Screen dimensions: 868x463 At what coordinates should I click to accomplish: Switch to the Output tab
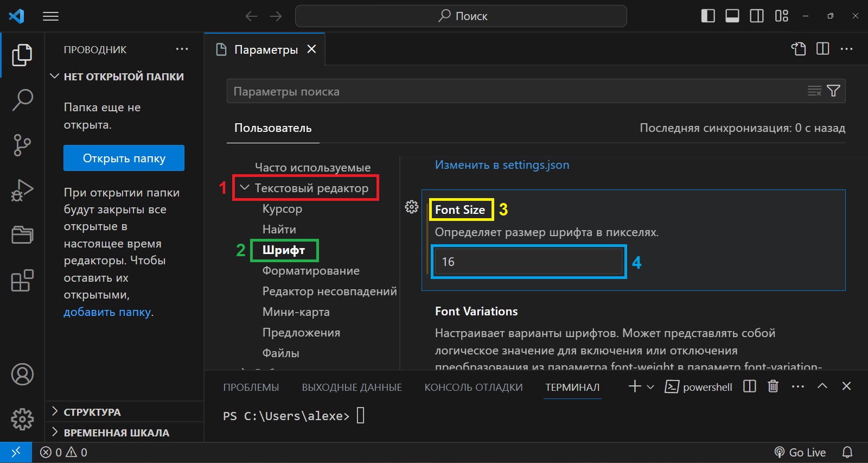(x=352, y=387)
